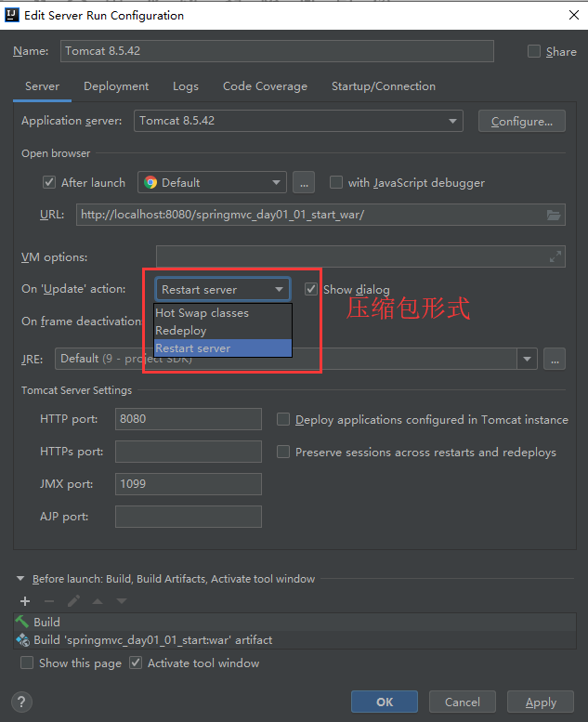This screenshot has width=588, height=722.
Task: Expand the VM options field editor
Action: [555, 256]
